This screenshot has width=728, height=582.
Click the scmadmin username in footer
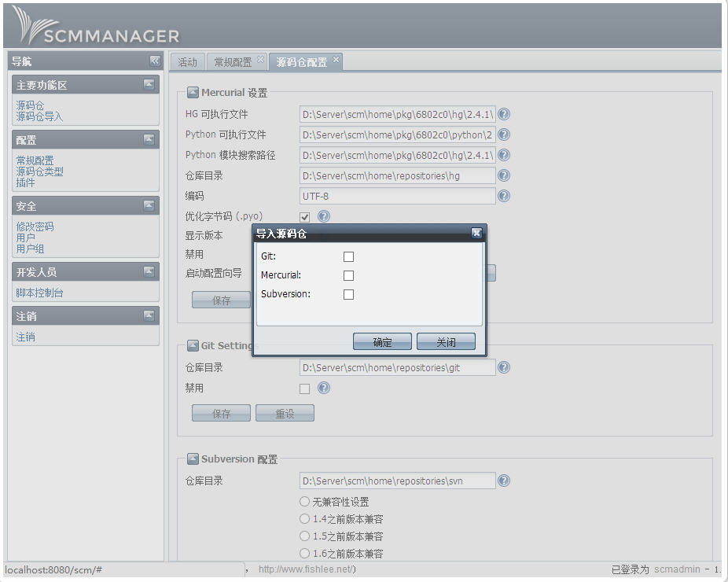pos(677,569)
